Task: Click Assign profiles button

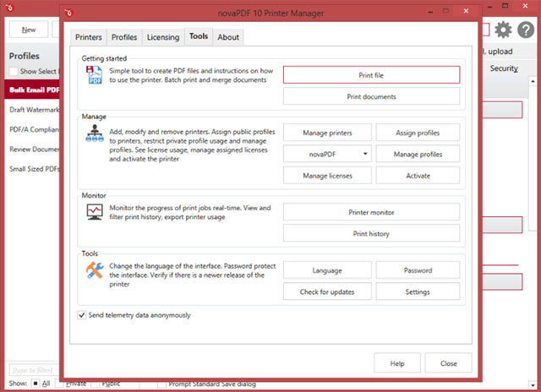Action: tap(418, 133)
